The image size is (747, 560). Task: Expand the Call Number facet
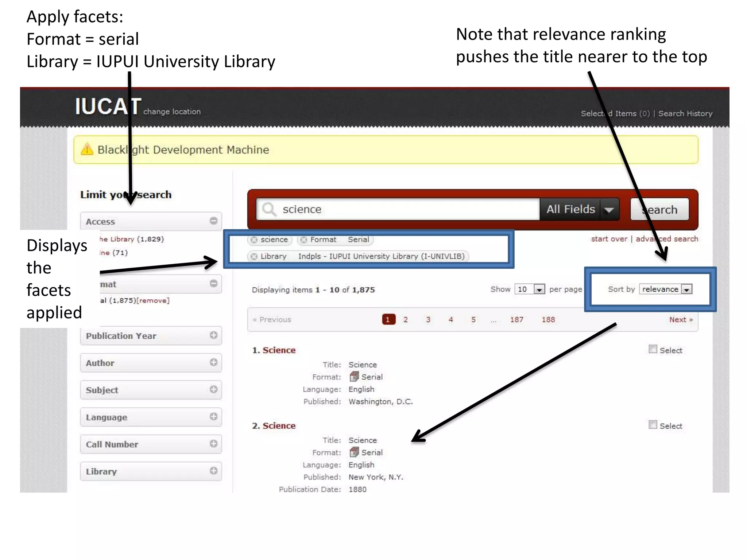[x=214, y=443]
